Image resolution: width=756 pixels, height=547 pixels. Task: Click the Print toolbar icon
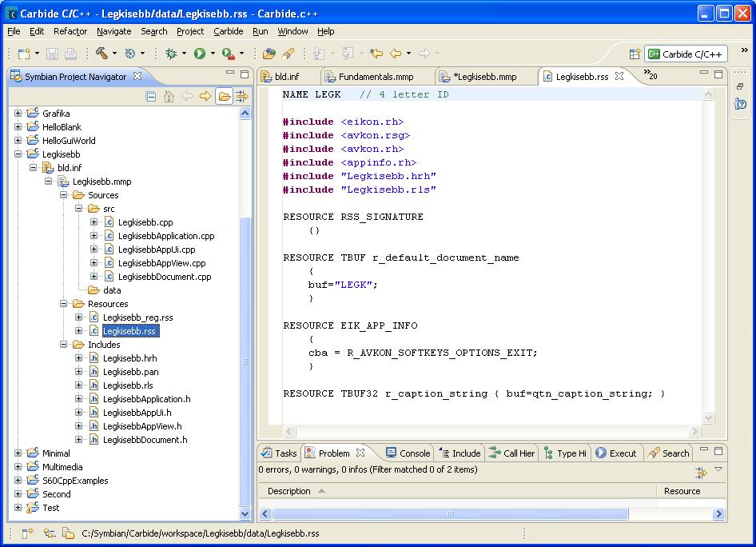pyautogui.click(x=71, y=54)
